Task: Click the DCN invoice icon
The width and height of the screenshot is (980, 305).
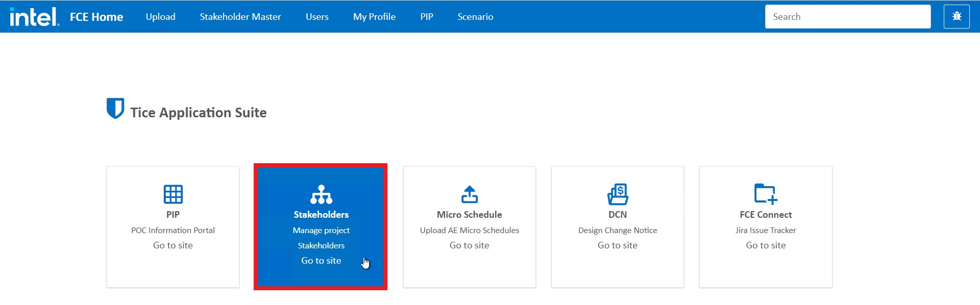Action: click(618, 194)
